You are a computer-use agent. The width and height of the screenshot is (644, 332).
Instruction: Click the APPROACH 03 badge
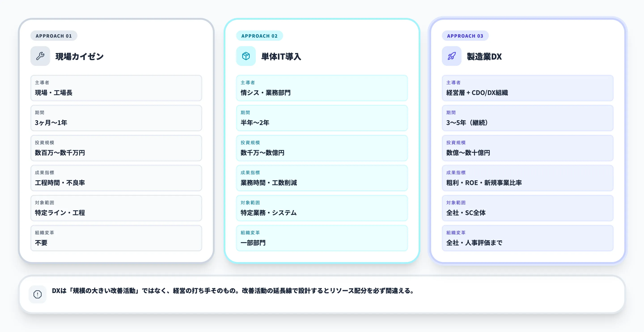coord(465,36)
